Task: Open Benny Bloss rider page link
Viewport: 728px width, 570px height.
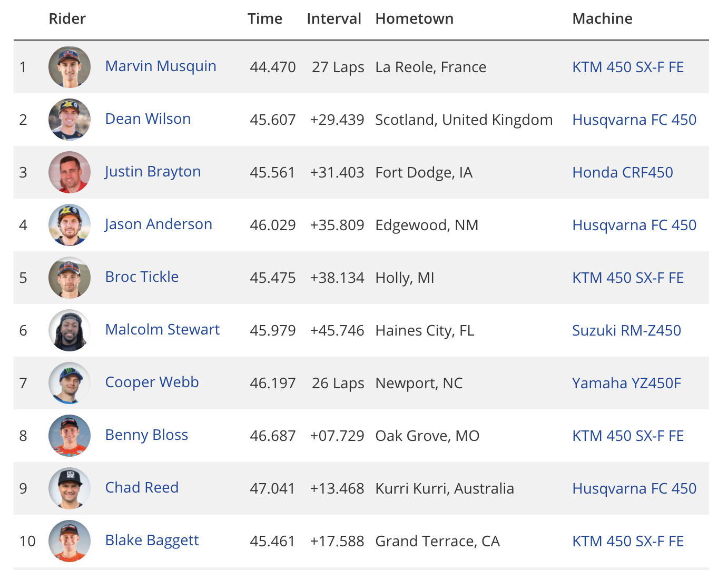Action: pyautogui.click(x=146, y=435)
